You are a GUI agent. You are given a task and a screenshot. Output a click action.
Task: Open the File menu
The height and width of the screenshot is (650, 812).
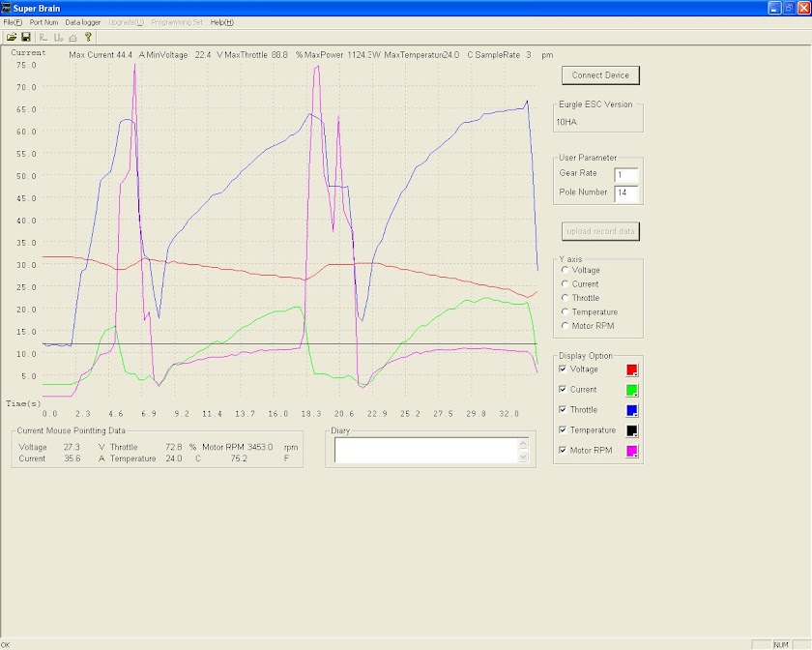(13, 22)
